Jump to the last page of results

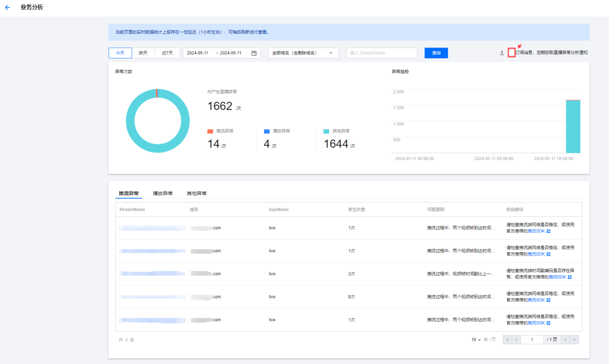pos(574,340)
